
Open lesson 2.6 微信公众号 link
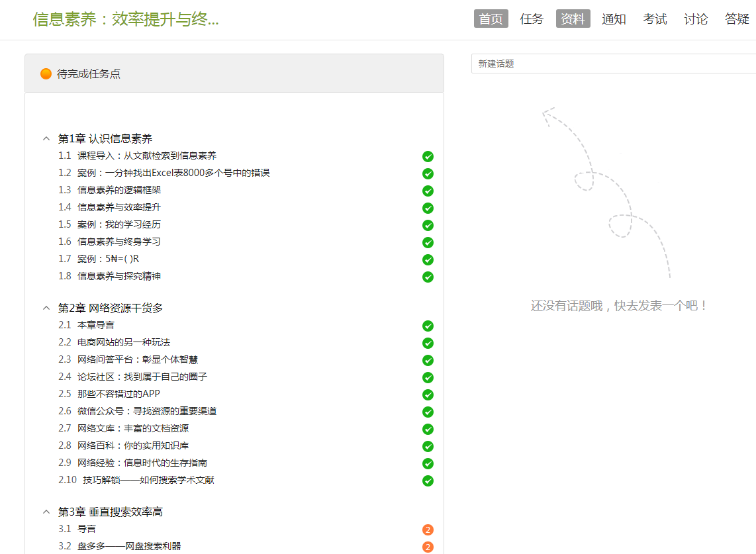pyautogui.click(x=146, y=411)
